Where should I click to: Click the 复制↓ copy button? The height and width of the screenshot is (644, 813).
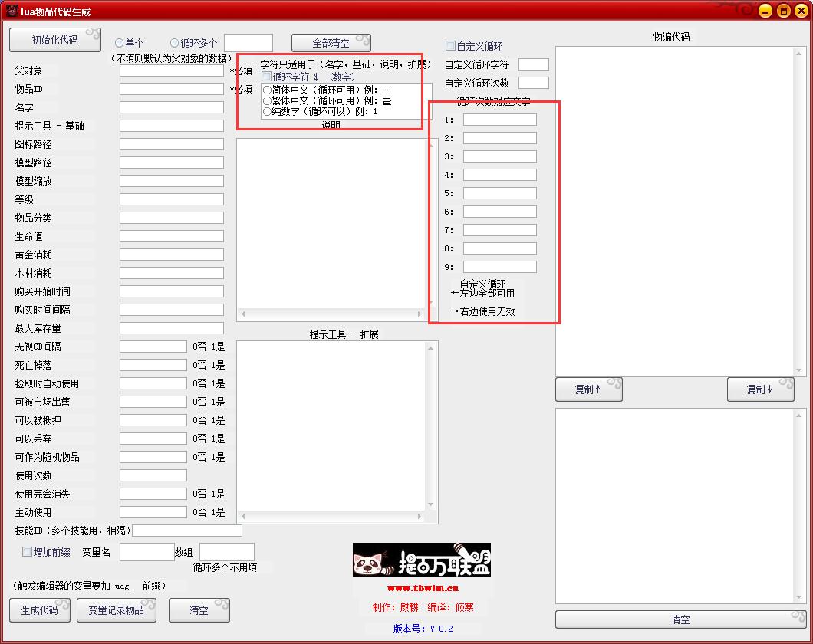[760, 389]
